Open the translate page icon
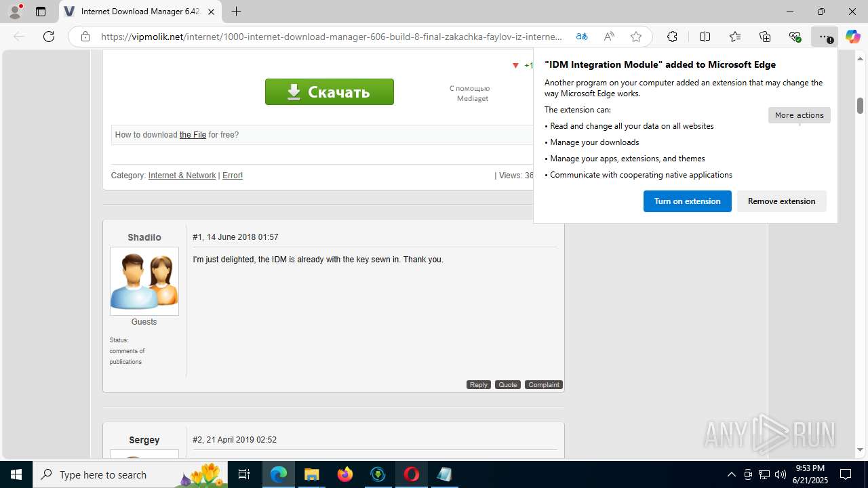Screen dimensions: 868x488 (582, 37)
